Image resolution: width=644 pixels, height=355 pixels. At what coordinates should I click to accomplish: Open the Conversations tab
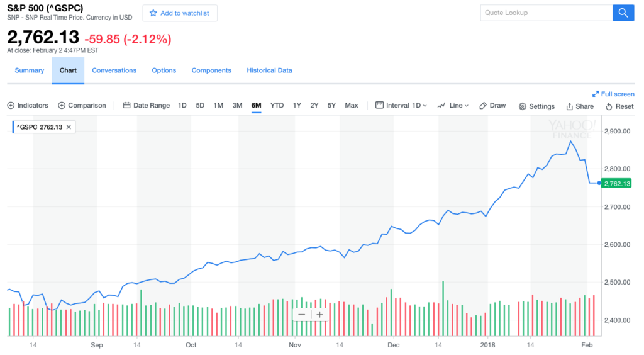click(114, 70)
